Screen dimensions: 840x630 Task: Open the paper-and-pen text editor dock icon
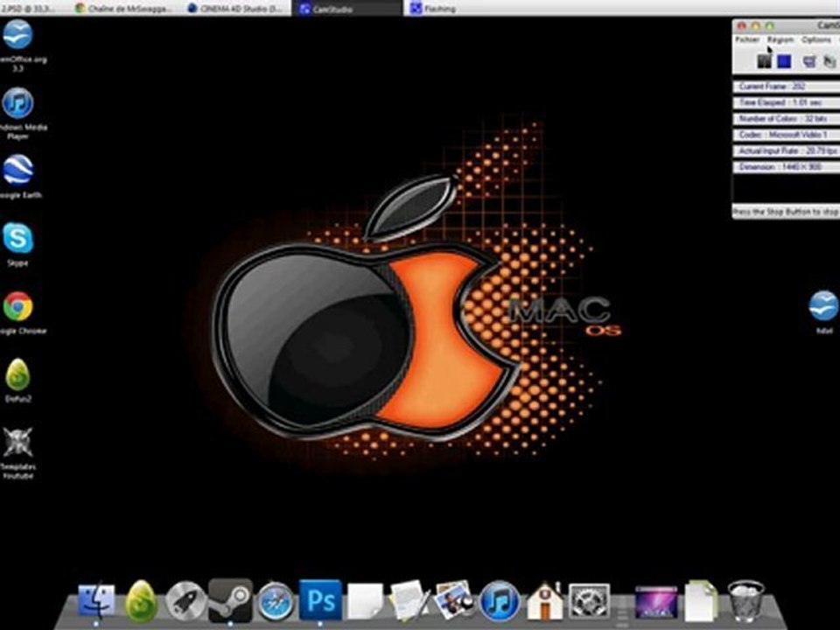pos(409,600)
